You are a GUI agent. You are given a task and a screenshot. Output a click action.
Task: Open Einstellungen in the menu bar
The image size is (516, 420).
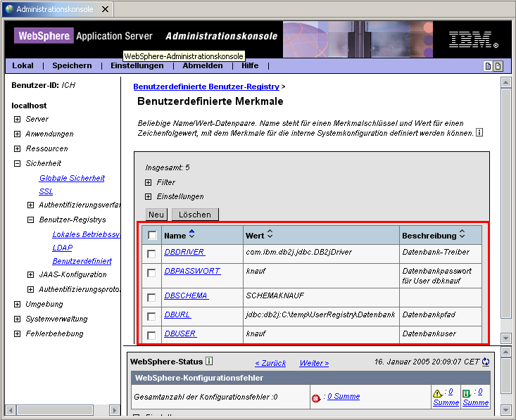click(137, 65)
